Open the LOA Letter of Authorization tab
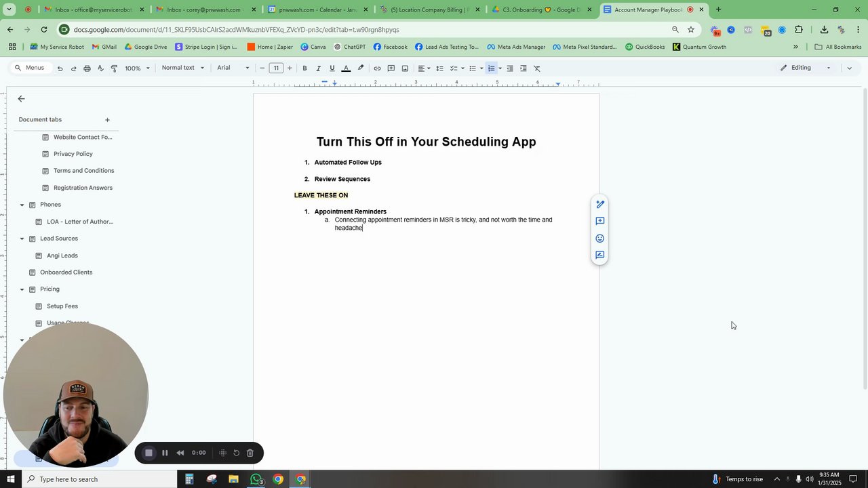 tap(80, 222)
